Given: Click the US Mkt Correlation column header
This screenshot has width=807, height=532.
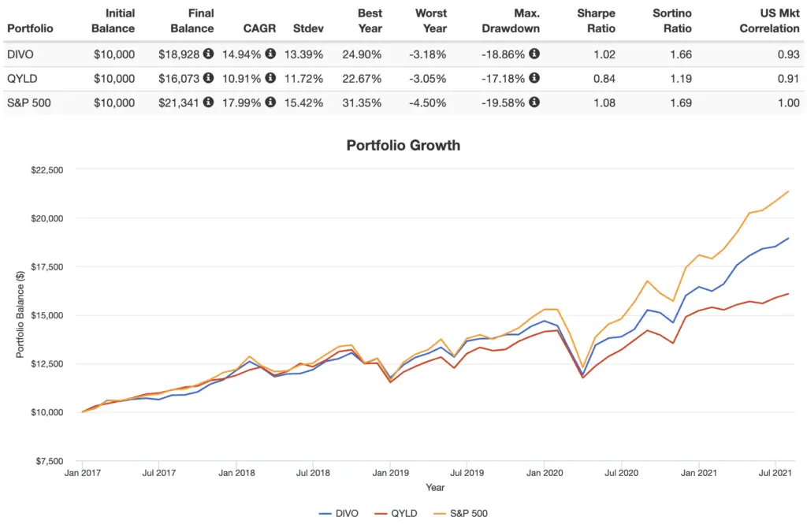Looking at the screenshot, I should pos(769,20).
